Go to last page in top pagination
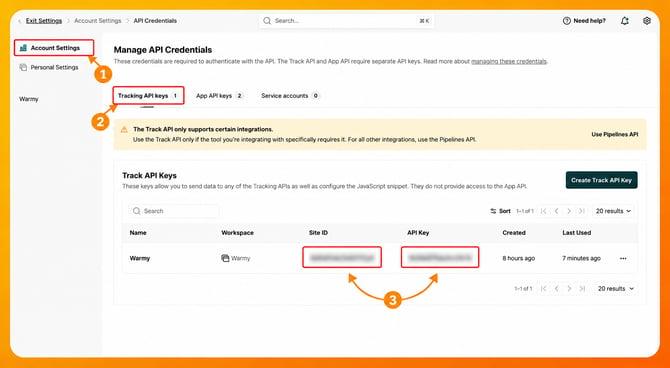 (x=582, y=211)
